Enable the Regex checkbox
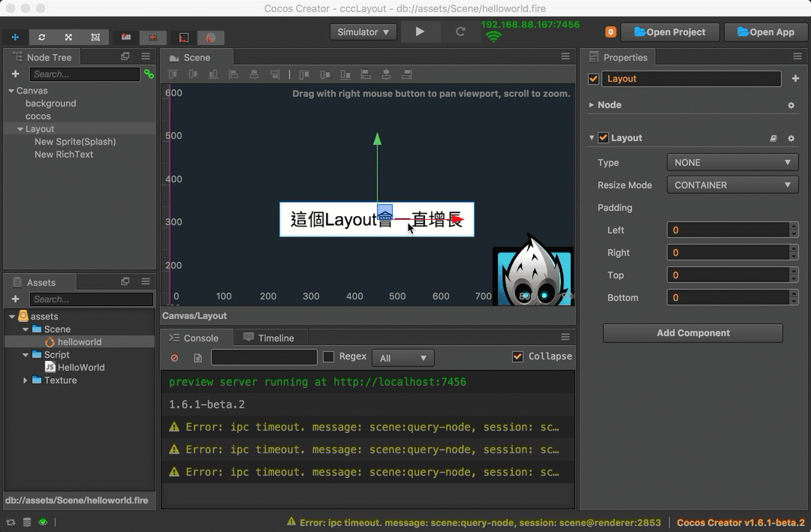The height and width of the screenshot is (532, 811). 328,356
